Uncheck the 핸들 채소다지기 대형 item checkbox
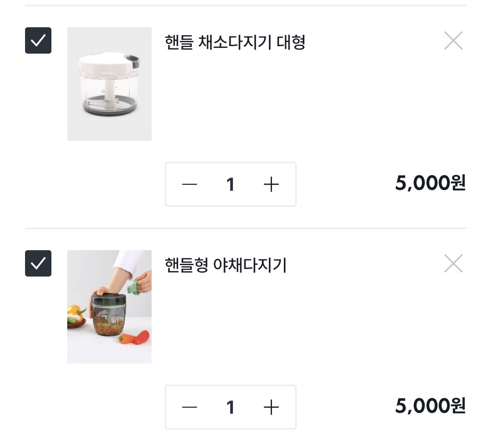493x448 pixels. [38, 40]
